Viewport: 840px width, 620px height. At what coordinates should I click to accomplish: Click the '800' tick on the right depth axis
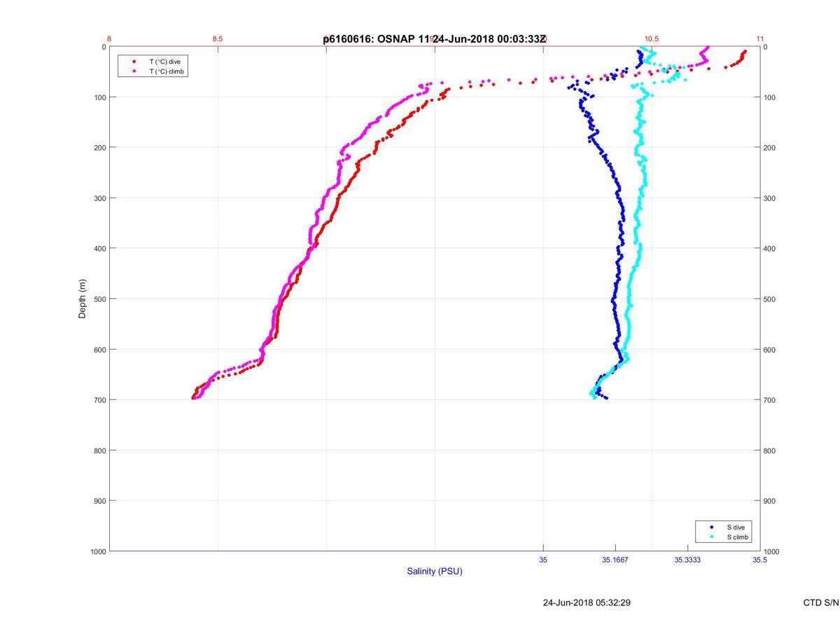tap(770, 450)
